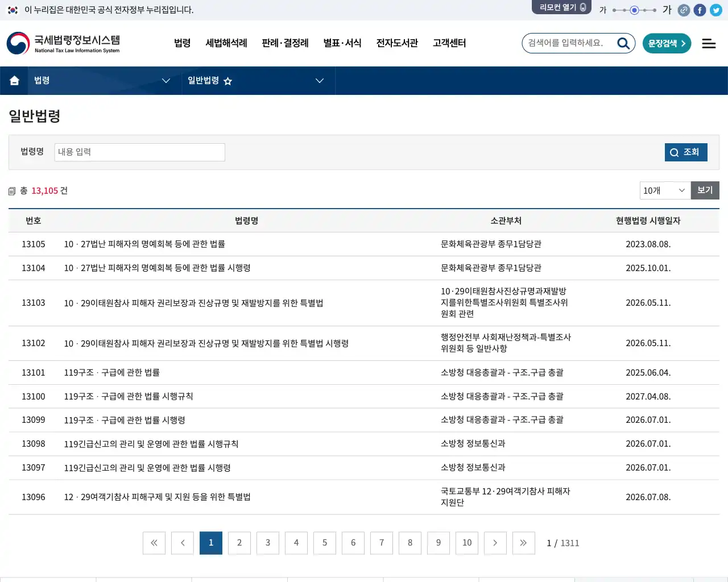Click the Facebook share icon
The image size is (728, 582).
pyautogui.click(x=700, y=10)
